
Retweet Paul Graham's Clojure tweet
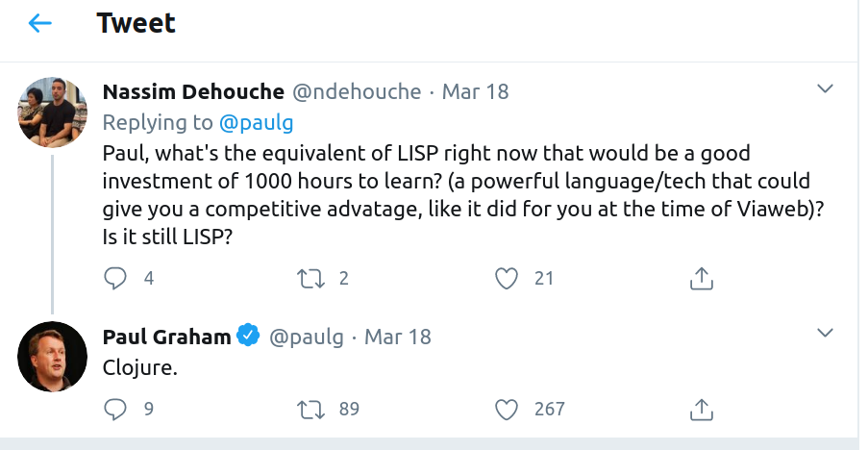coord(311,409)
